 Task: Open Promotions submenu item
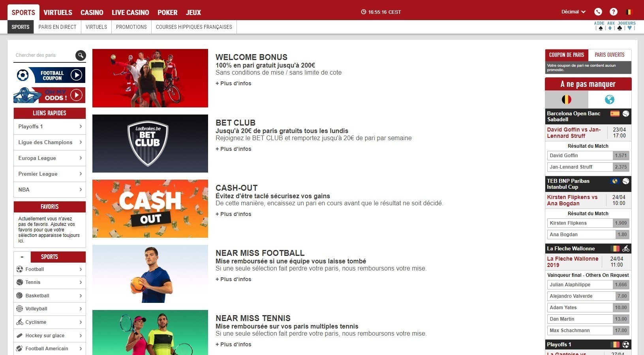tap(131, 27)
